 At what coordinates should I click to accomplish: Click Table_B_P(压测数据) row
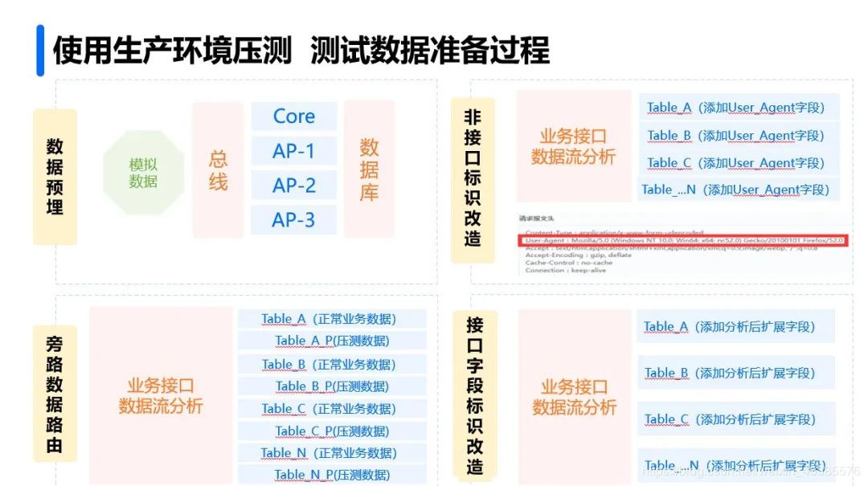332,386
